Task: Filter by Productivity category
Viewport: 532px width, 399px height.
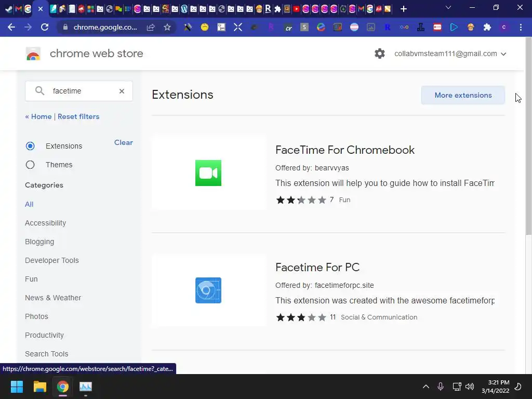Action: click(45, 335)
